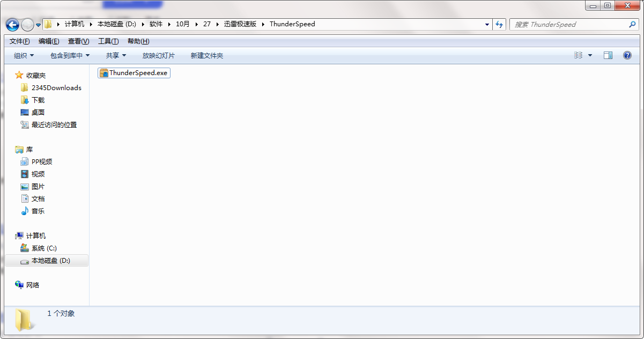This screenshot has height=339, width=644.
Task: Click the 文档 documents icon
Action: [25, 198]
